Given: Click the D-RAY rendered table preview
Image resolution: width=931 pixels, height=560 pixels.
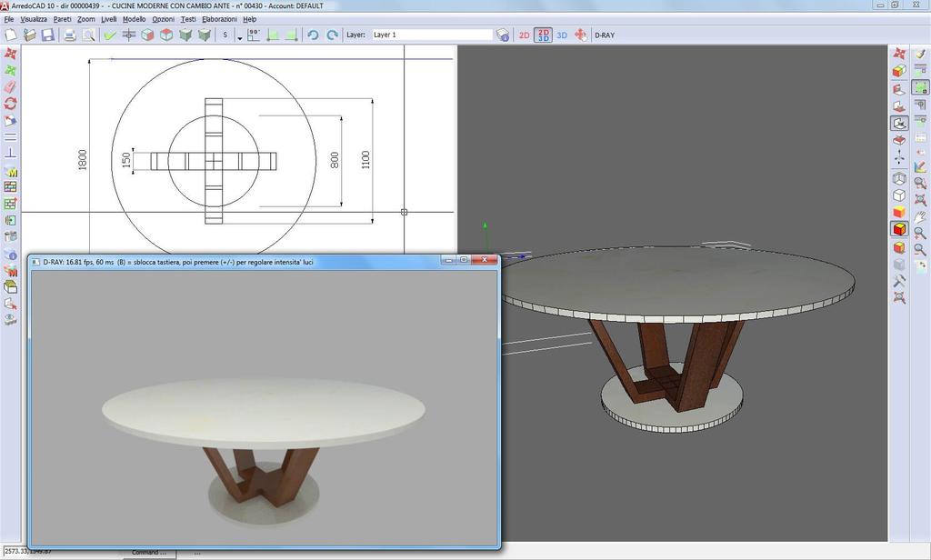Looking at the screenshot, I should coord(265,408).
